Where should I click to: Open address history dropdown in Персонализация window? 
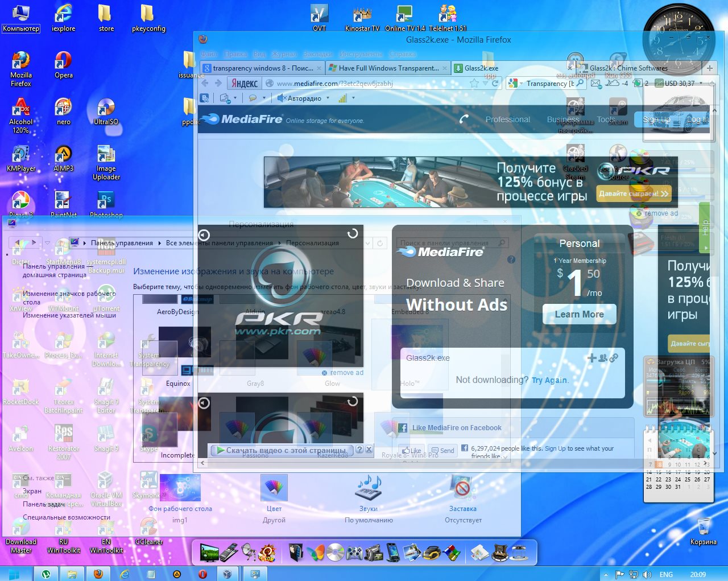click(x=368, y=243)
